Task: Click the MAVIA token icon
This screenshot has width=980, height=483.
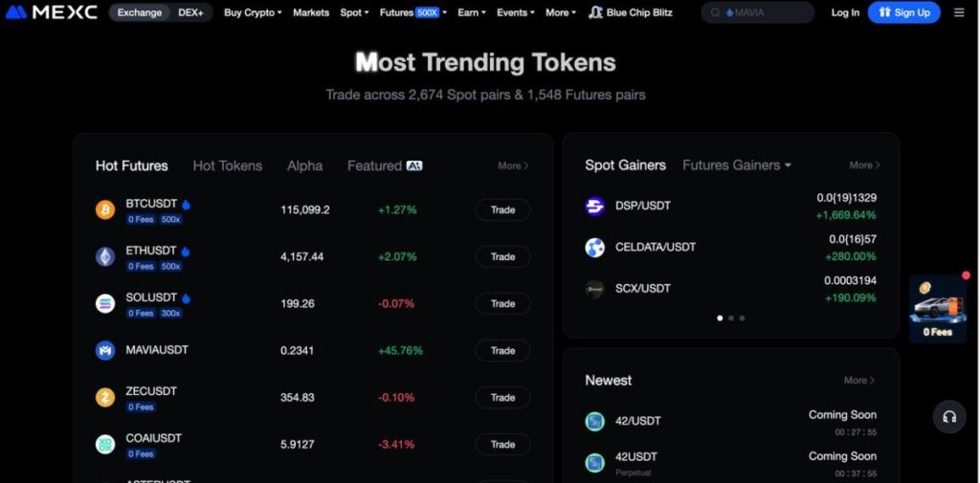Action: pos(105,350)
